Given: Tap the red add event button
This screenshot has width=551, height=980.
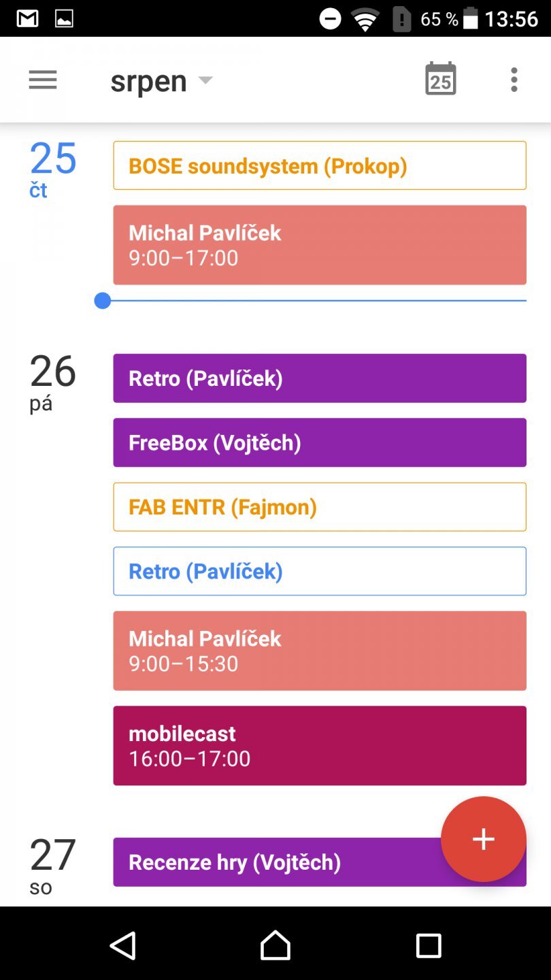Looking at the screenshot, I should pyautogui.click(x=483, y=839).
